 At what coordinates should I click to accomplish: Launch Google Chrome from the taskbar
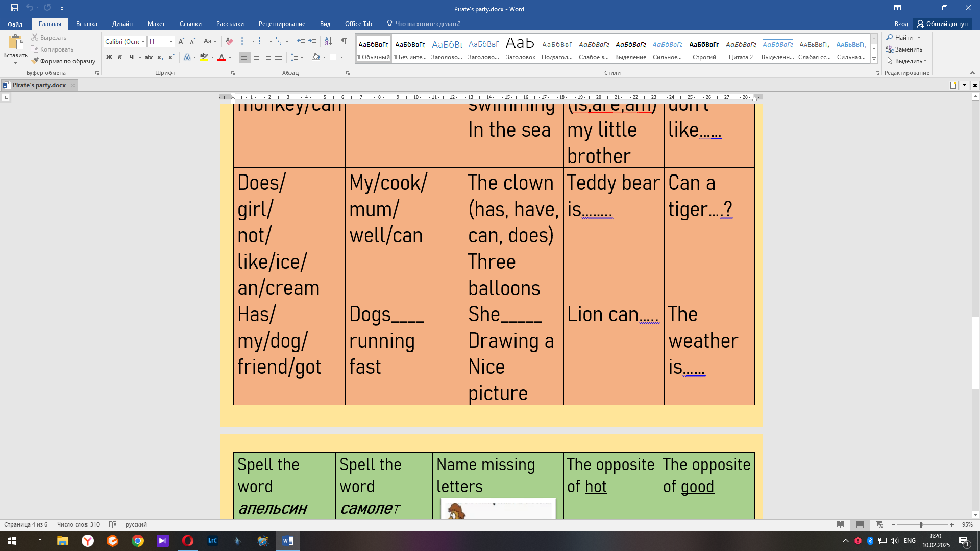[x=138, y=541]
